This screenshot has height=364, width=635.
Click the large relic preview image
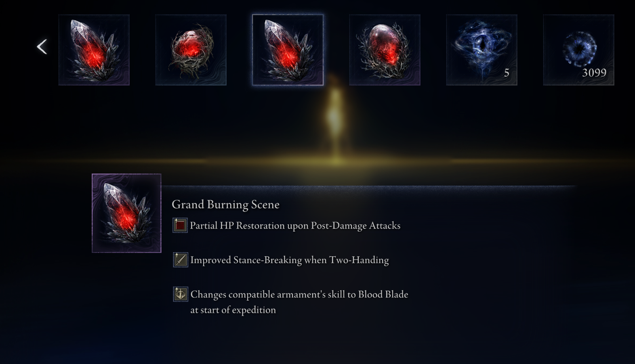point(126,213)
